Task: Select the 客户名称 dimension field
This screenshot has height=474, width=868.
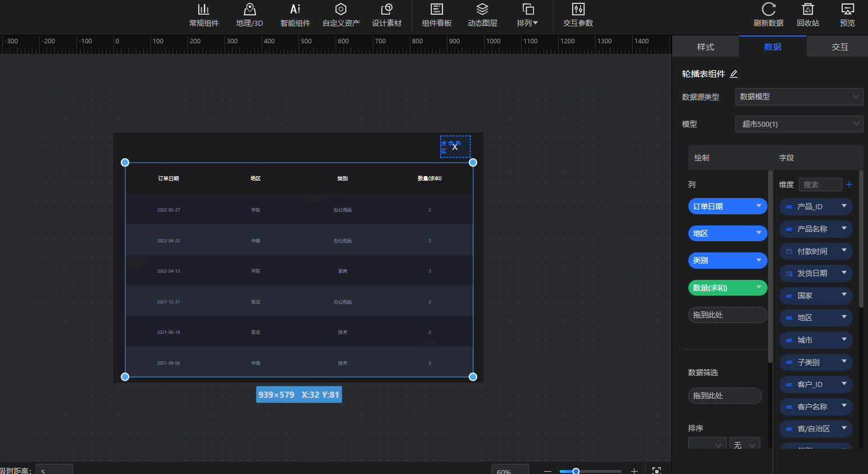Action: [x=816, y=407]
